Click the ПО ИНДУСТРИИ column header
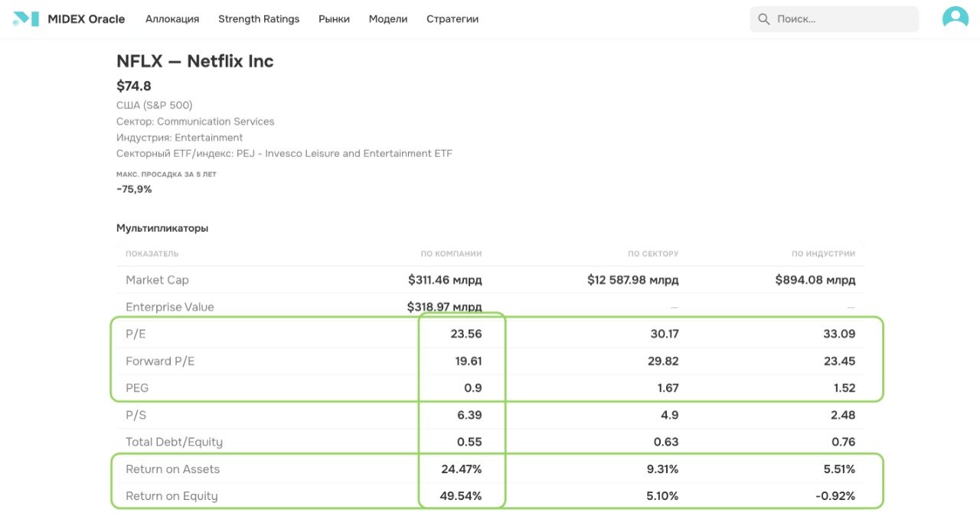 pos(824,253)
